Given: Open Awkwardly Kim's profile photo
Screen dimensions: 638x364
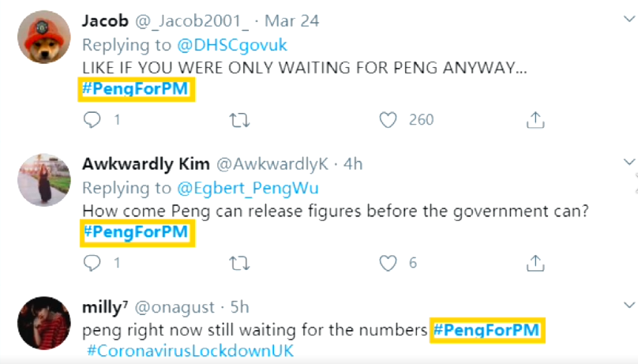Looking at the screenshot, I should pyautogui.click(x=44, y=180).
